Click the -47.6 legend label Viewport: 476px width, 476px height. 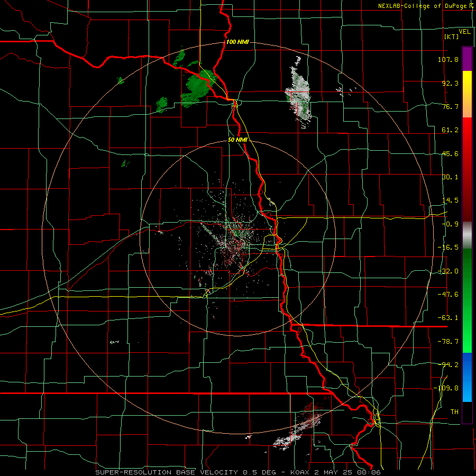coord(448,295)
